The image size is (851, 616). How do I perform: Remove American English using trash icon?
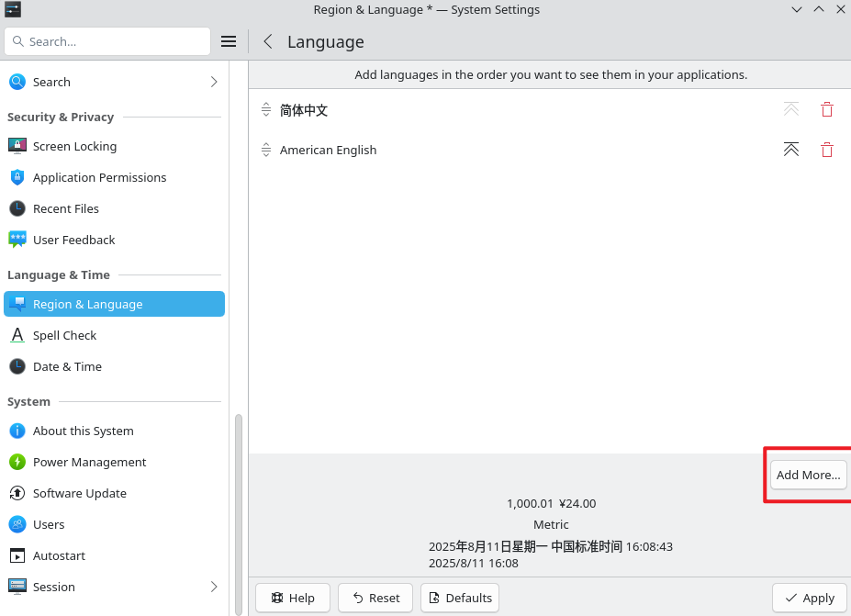pos(826,150)
